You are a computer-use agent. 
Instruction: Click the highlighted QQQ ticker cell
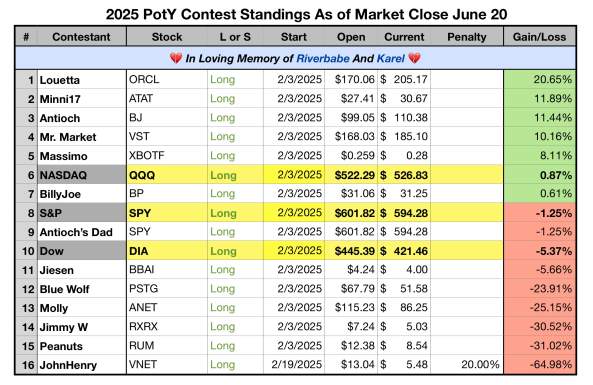tap(167, 175)
